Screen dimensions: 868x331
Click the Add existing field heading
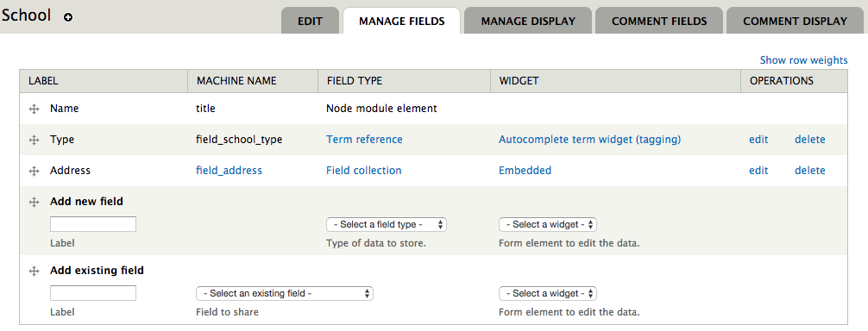click(x=97, y=270)
